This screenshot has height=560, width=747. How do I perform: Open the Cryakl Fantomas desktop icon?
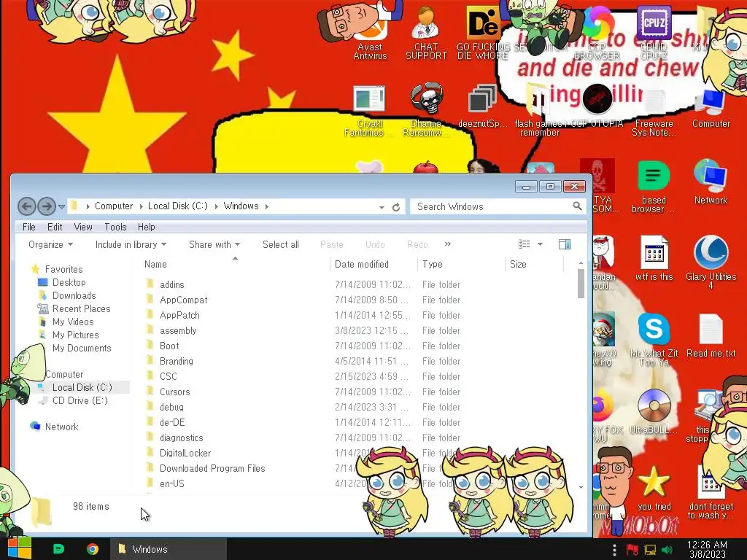[x=369, y=111]
